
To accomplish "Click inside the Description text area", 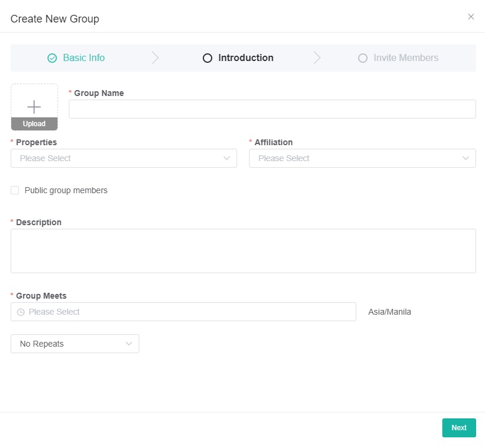I will pyautogui.click(x=243, y=251).
